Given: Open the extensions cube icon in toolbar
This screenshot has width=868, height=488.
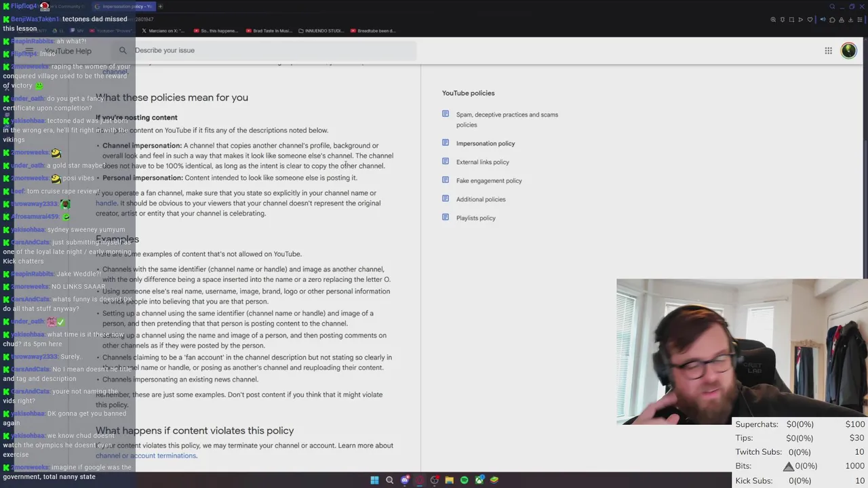Looking at the screenshot, I should 832,20.
